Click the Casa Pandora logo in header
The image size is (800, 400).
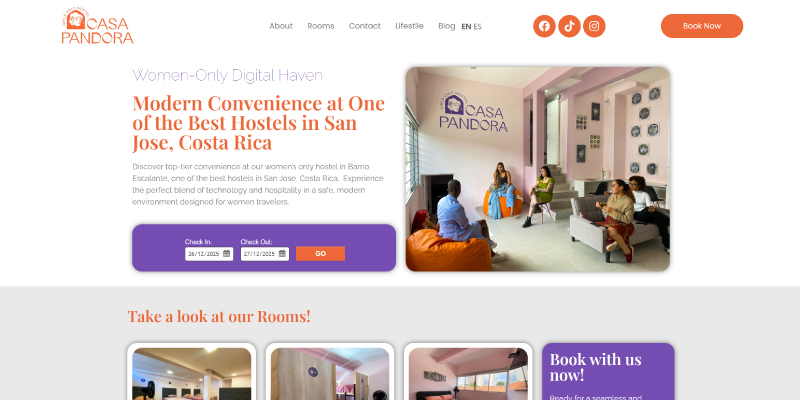point(97,26)
